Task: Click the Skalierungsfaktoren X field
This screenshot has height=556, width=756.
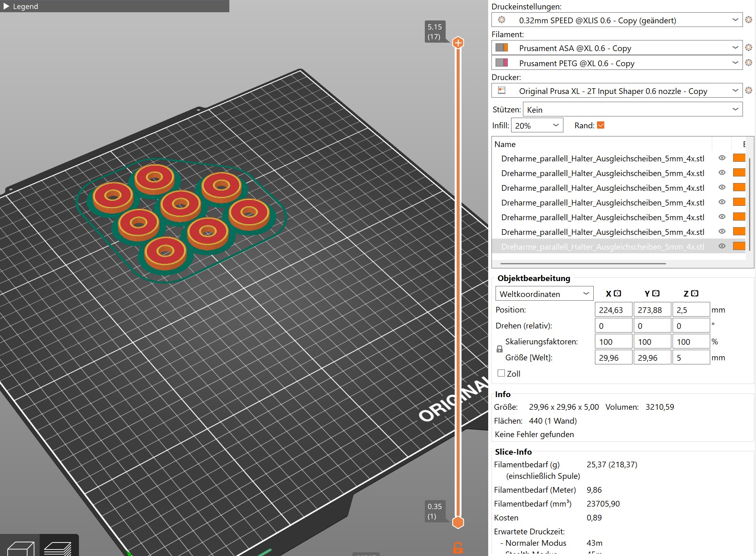Action: point(613,342)
